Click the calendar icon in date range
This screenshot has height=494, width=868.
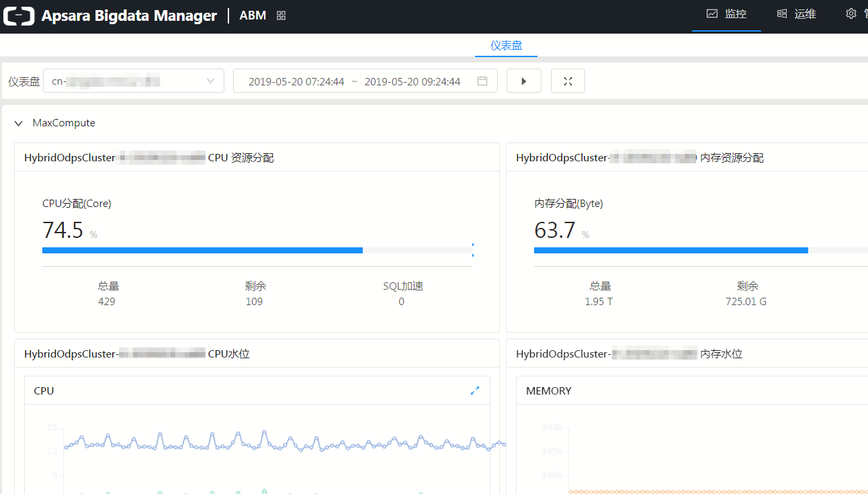pyautogui.click(x=482, y=81)
